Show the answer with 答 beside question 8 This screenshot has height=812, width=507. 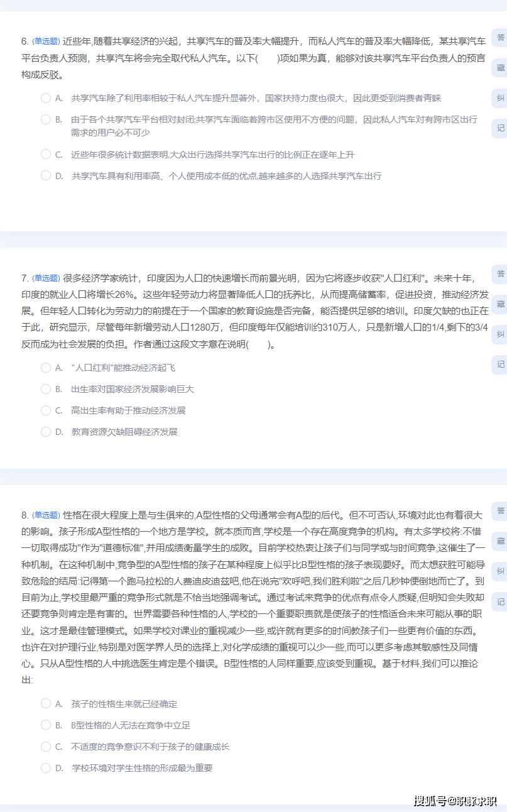[500, 510]
